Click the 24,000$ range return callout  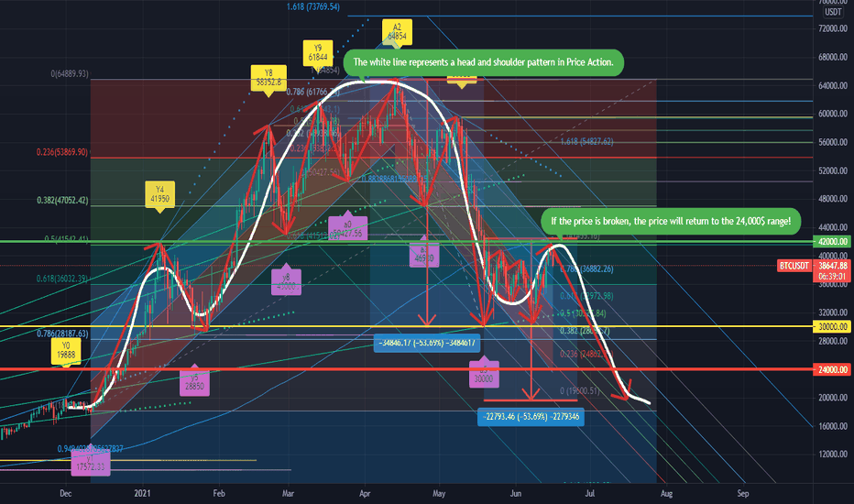pos(671,221)
